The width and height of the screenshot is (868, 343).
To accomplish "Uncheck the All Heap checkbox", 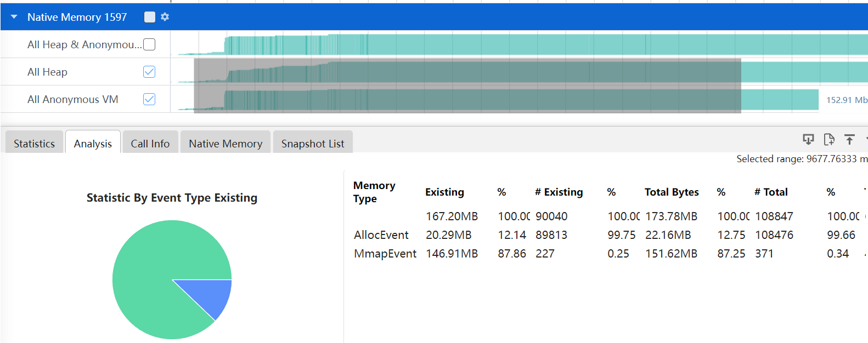I will (149, 72).
